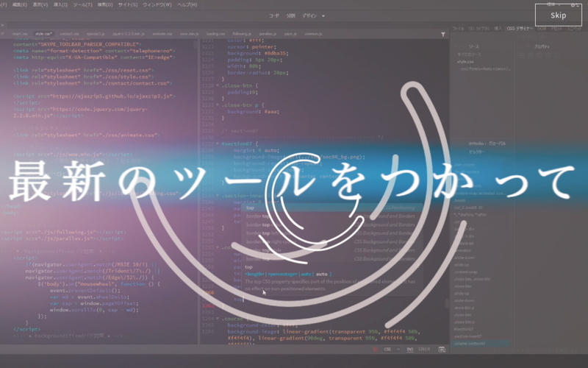Collapse the #section07 rule fold arrow
588x368 pixels.
218,144
